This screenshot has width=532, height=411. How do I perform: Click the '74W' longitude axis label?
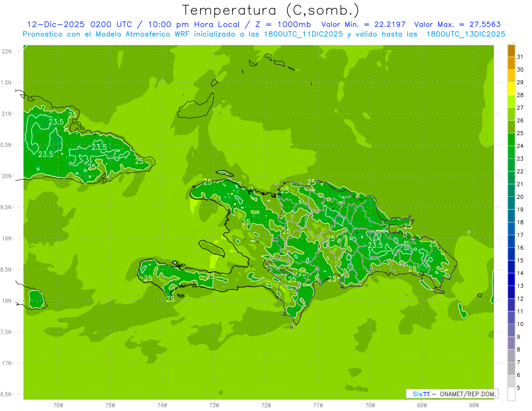(x=162, y=405)
